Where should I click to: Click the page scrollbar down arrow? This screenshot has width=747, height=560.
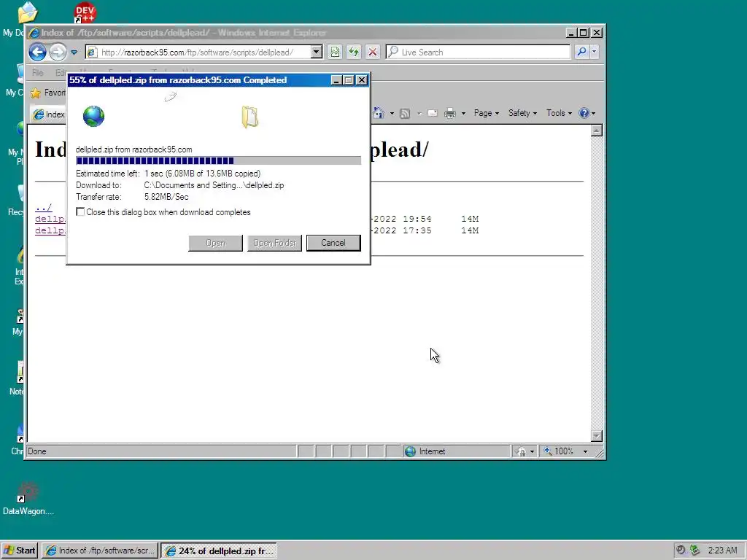pyautogui.click(x=597, y=436)
